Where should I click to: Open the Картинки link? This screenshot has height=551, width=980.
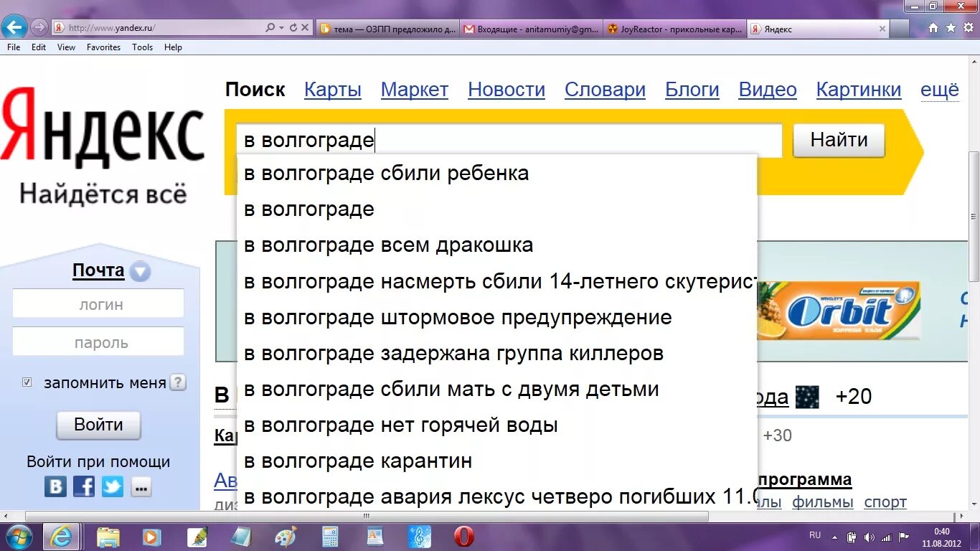pyautogui.click(x=859, y=90)
